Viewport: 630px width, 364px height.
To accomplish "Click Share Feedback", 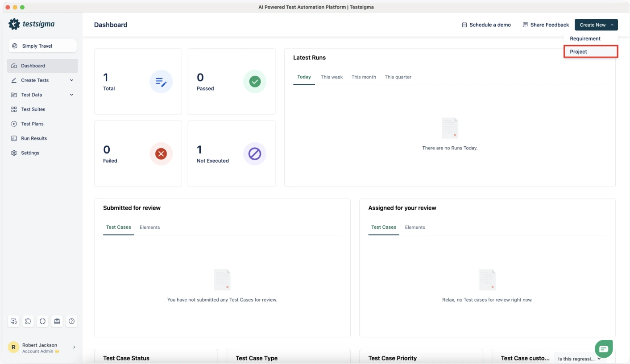I will tap(546, 25).
